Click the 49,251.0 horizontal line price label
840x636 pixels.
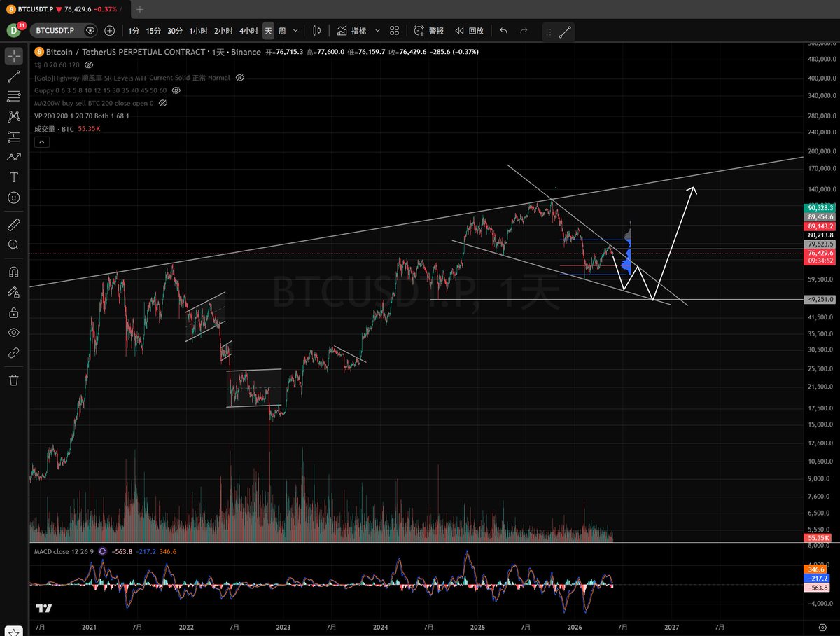pos(820,299)
